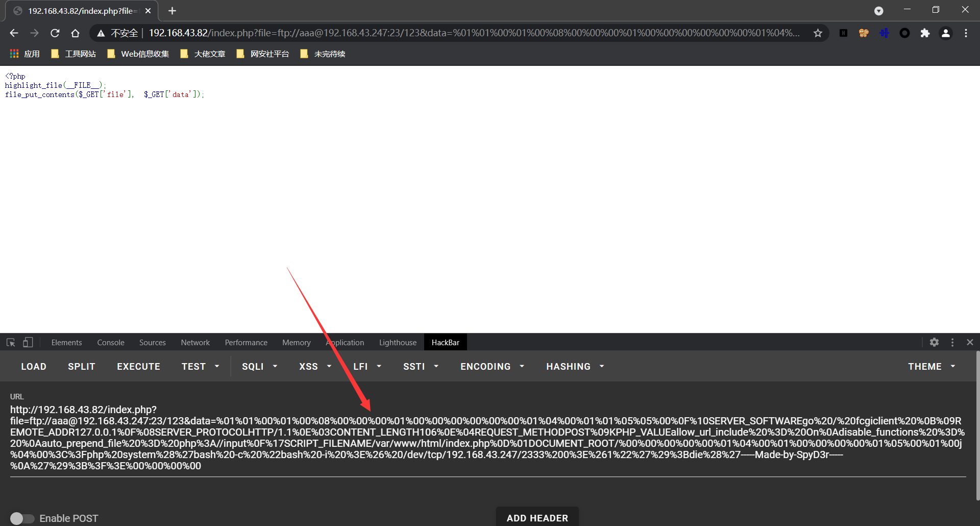Viewport: 980px width, 526px height.
Task: Click the EXECUTE button in HackBar
Action: [138, 367]
